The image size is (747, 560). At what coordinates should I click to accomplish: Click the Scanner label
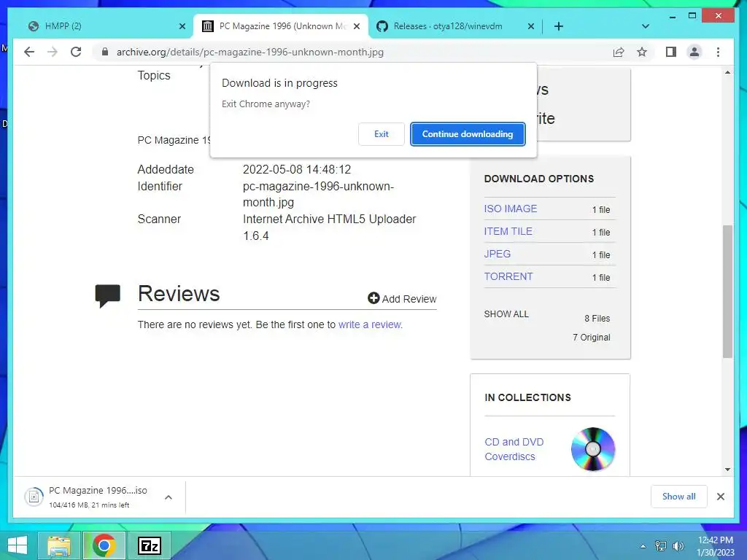point(159,219)
